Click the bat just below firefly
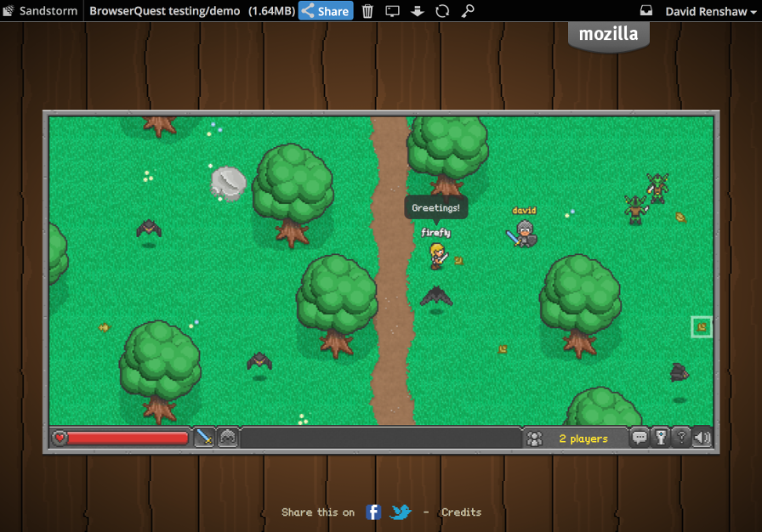 [x=436, y=296]
